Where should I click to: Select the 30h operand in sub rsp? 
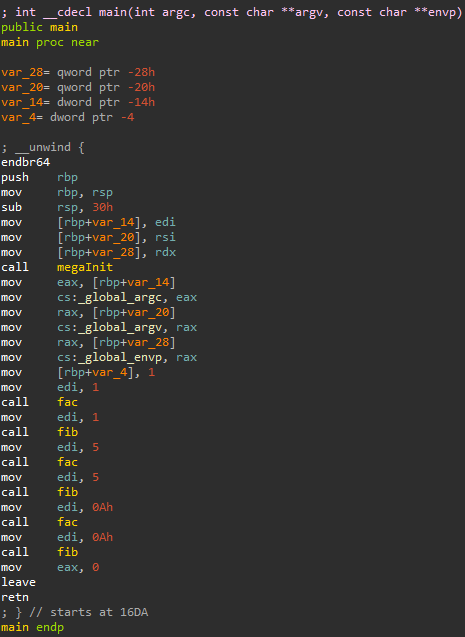pos(102,207)
